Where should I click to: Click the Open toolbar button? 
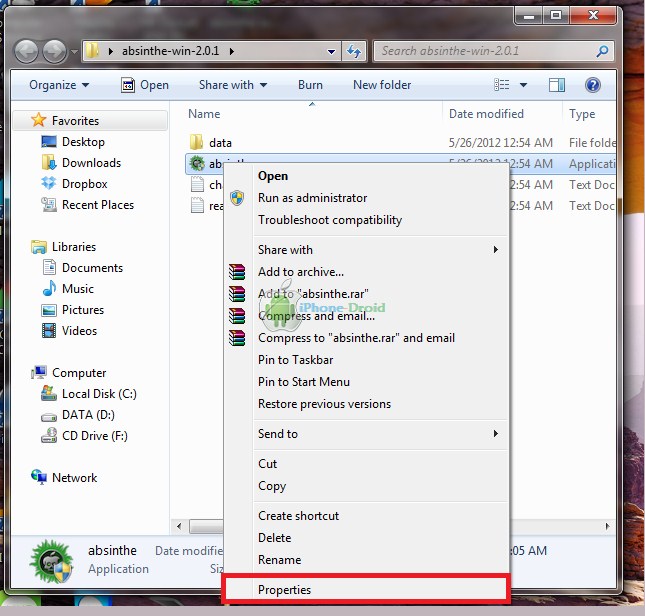click(x=145, y=85)
